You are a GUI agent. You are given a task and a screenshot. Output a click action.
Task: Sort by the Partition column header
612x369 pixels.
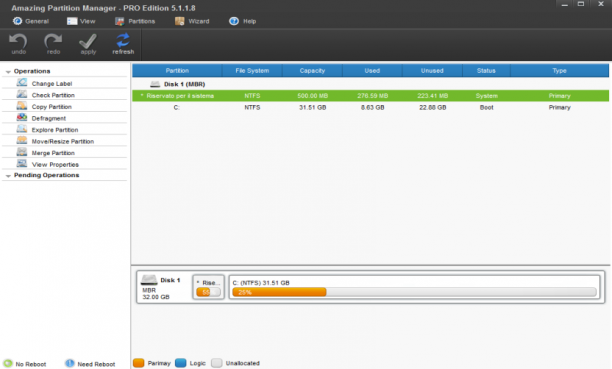click(x=177, y=71)
